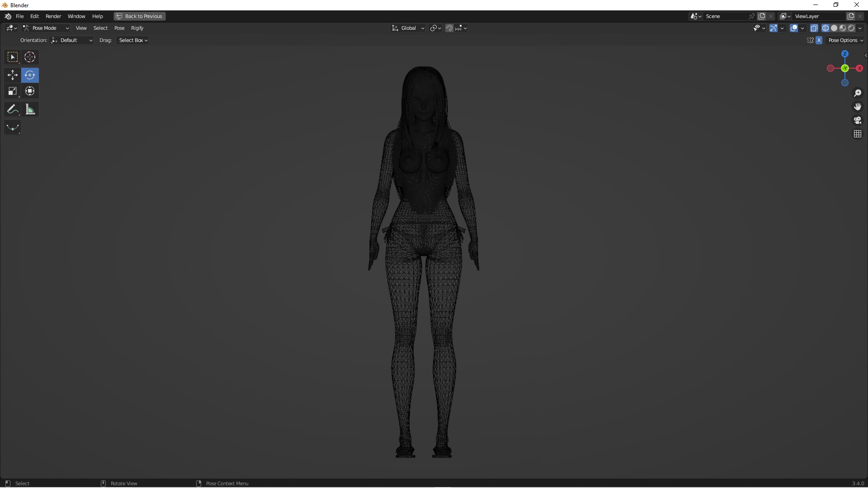Activate the Move tool
868x488 pixels.
(12, 75)
